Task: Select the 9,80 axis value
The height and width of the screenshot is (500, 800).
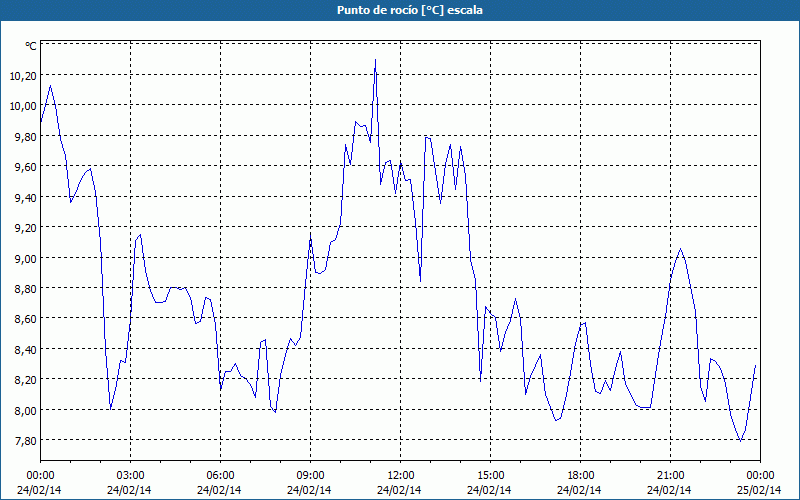Action: click(x=26, y=136)
